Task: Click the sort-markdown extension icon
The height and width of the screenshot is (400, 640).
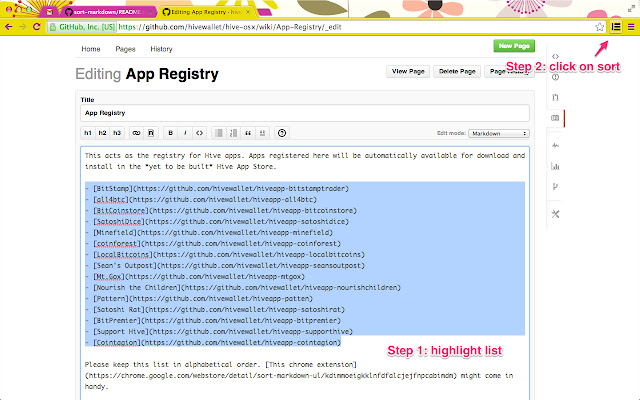Action: tap(616, 27)
